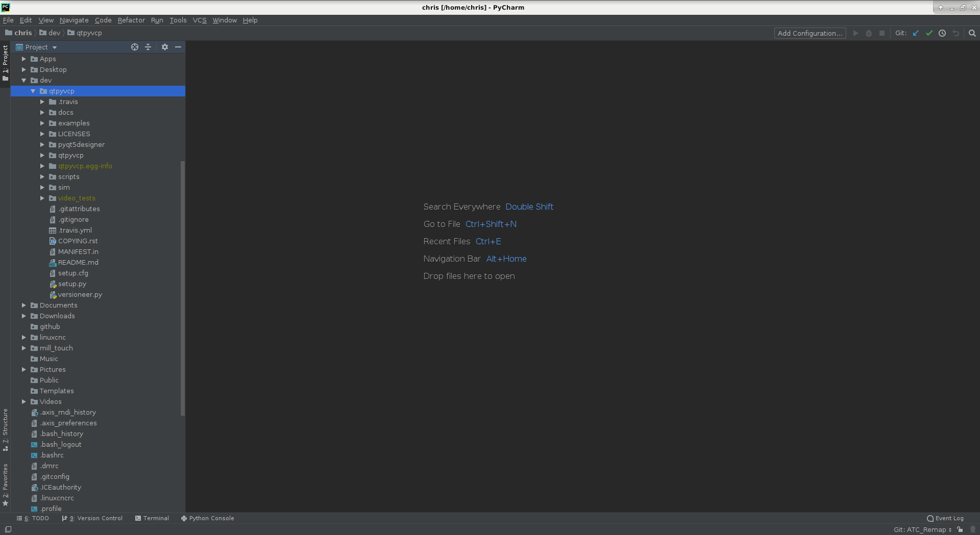Open the Navigate menu
This screenshot has width=980, height=535.
(x=74, y=20)
